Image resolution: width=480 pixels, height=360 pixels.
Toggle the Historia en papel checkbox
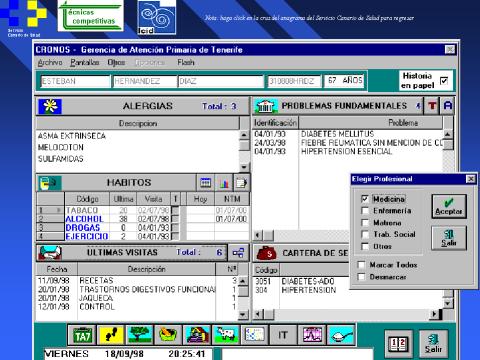pos(444,81)
